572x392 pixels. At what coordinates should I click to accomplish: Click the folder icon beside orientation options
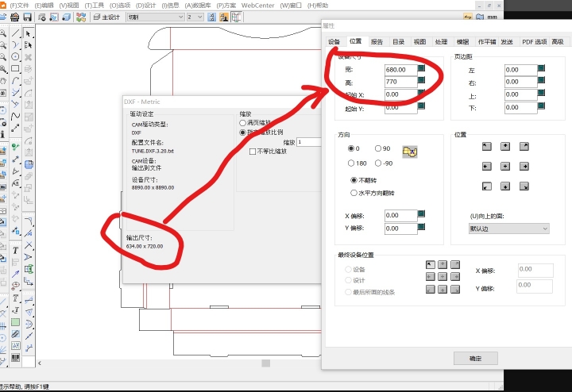[410, 151]
